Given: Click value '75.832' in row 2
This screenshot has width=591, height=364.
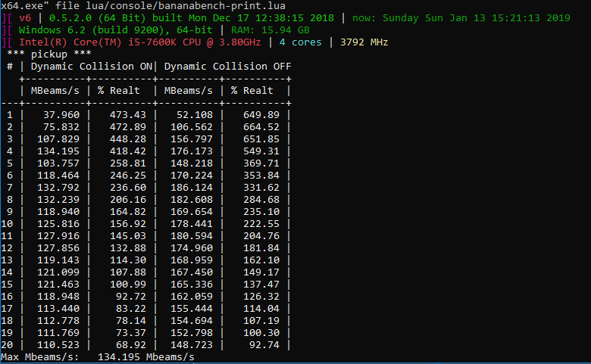Looking at the screenshot, I should pos(61,127).
